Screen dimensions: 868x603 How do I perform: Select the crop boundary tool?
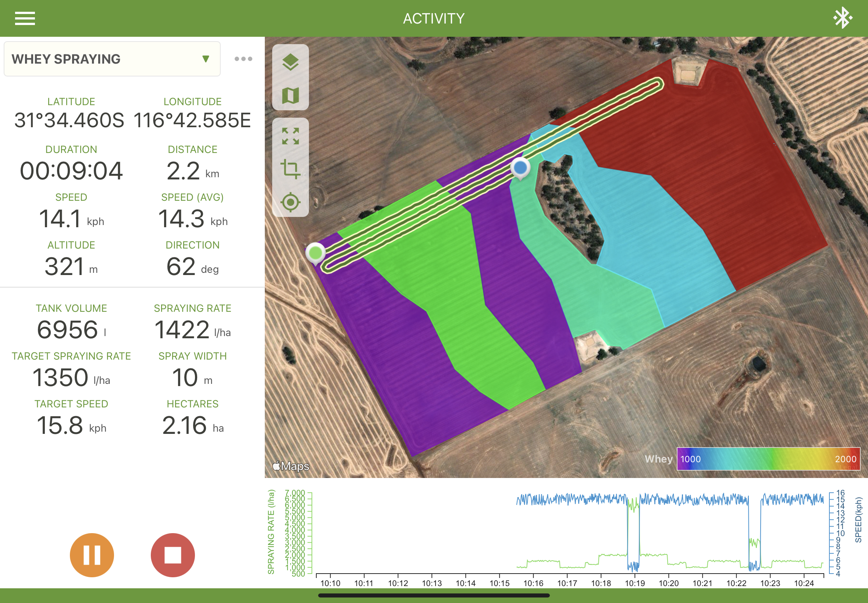(x=290, y=169)
